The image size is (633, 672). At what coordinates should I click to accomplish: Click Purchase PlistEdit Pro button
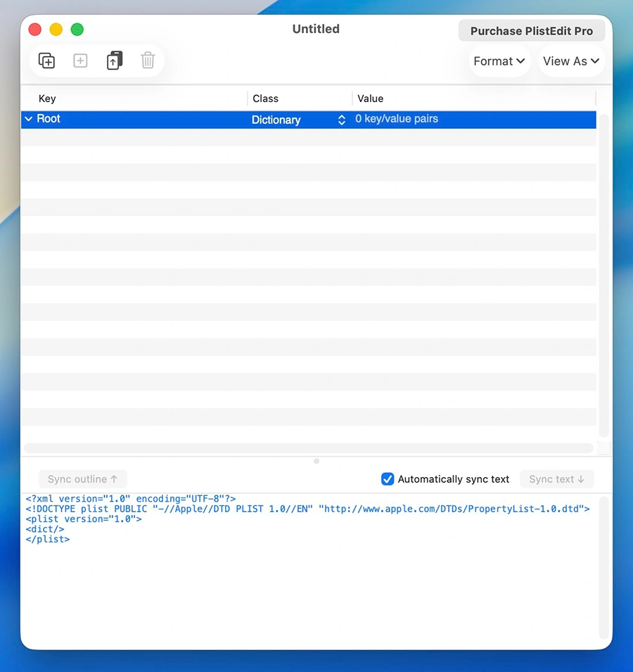[x=532, y=31]
